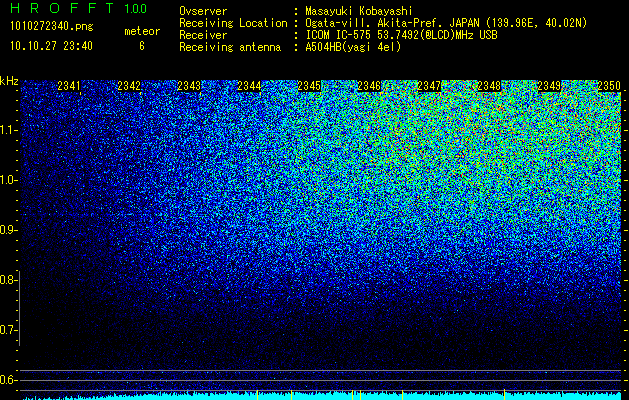The image size is (629, 400).
Task: Click the 2348 time label
Action: 489,86
